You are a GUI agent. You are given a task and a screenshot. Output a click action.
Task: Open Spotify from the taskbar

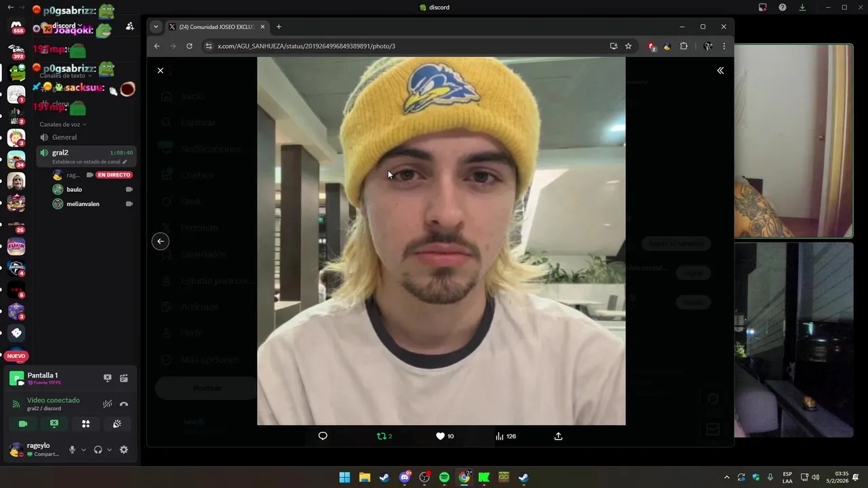pos(444,477)
